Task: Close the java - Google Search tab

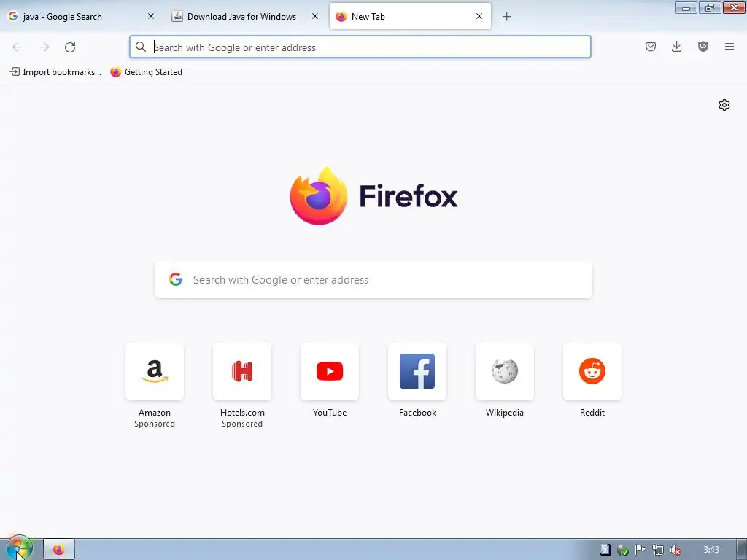Action: tap(151, 16)
